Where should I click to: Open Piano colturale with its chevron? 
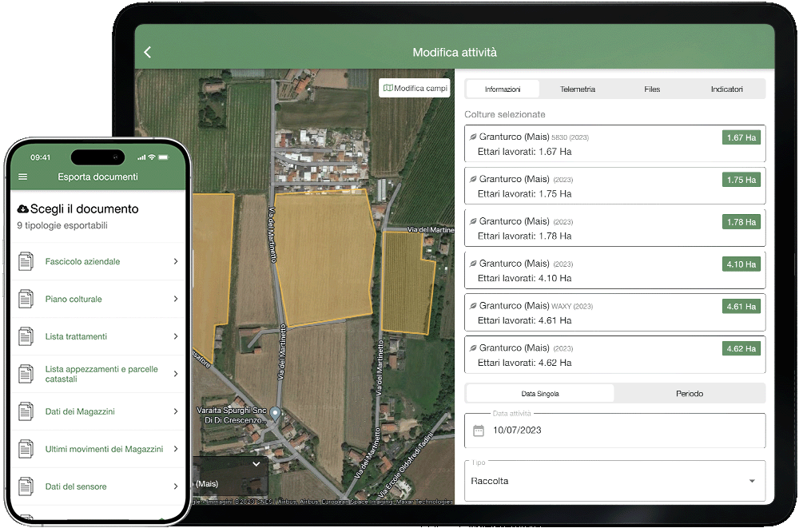(176, 299)
